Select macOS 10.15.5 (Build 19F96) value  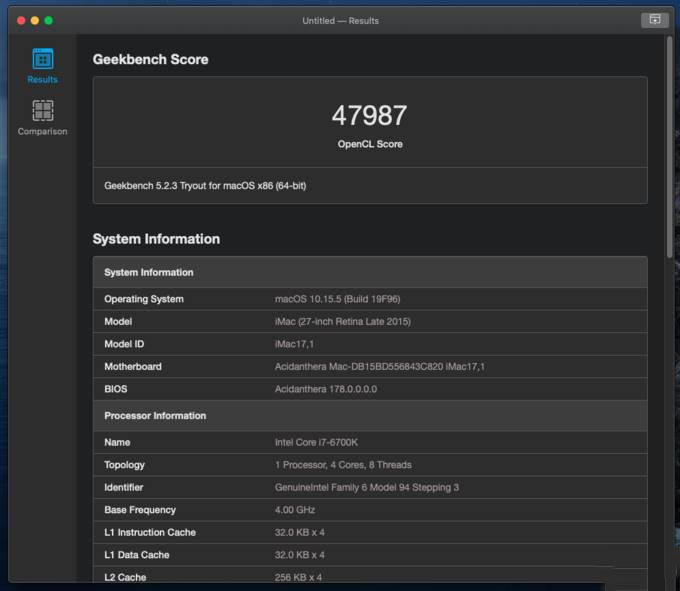337,299
